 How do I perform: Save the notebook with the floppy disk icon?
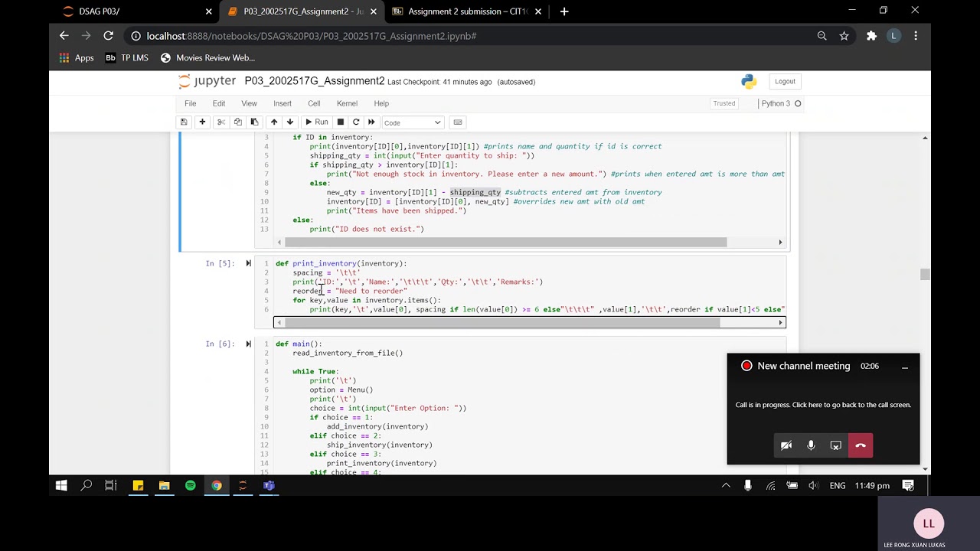[184, 122]
